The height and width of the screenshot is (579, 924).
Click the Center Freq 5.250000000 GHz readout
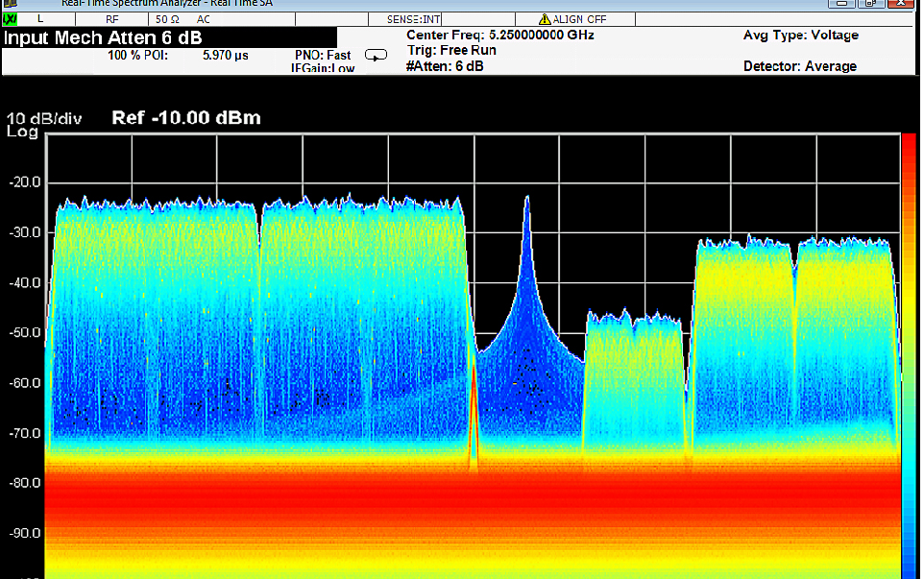coord(500,35)
